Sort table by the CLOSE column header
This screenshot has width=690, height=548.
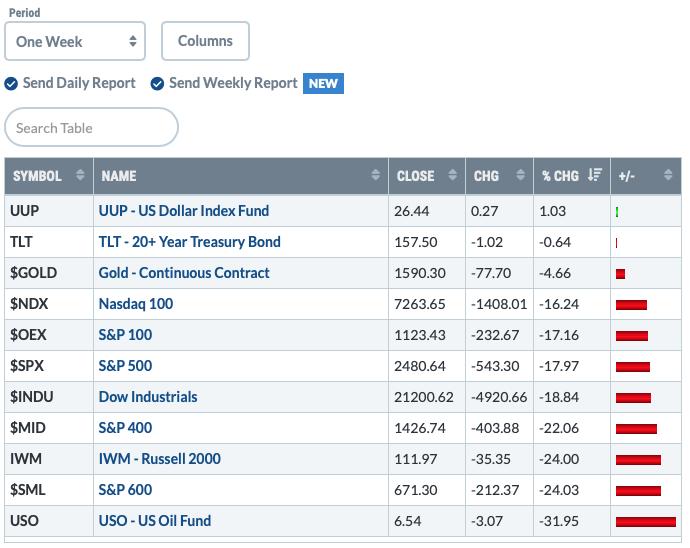[x=427, y=176]
